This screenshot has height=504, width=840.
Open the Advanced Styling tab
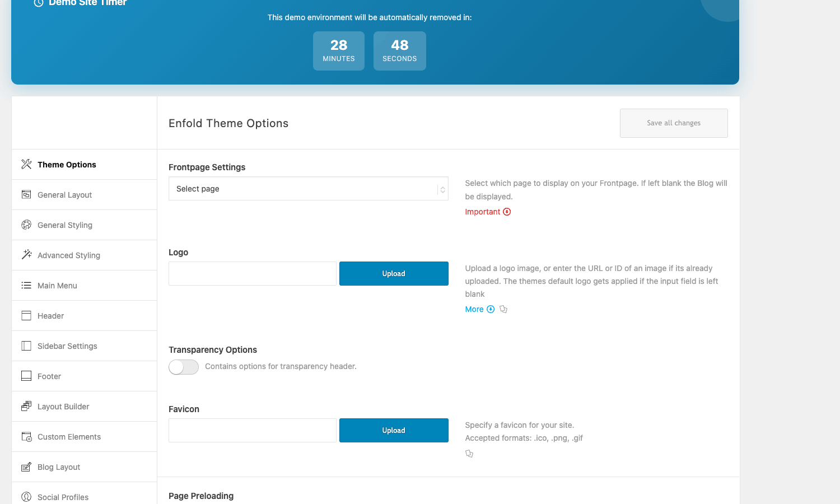point(85,255)
